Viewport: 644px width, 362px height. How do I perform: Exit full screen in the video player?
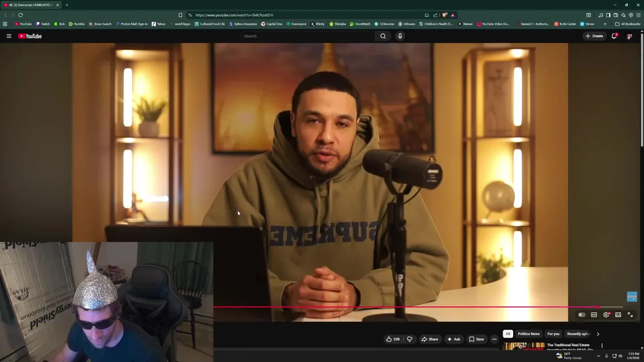tap(630, 315)
